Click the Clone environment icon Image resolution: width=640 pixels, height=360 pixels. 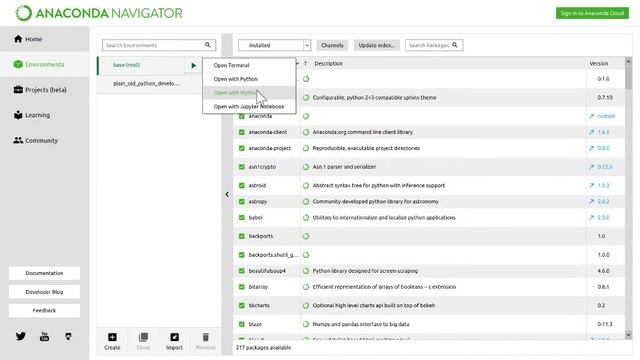point(143,337)
